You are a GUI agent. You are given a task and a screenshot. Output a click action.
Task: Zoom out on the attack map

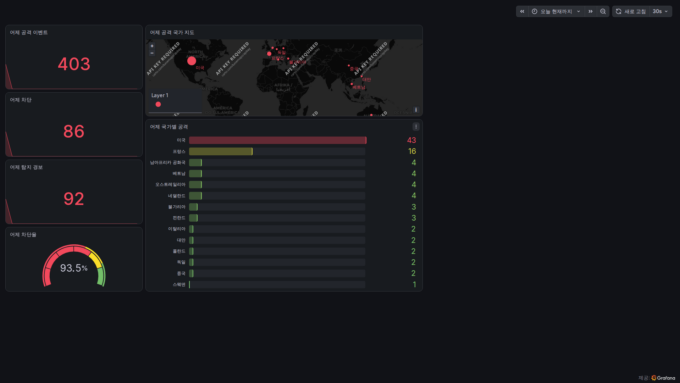click(152, 53)
